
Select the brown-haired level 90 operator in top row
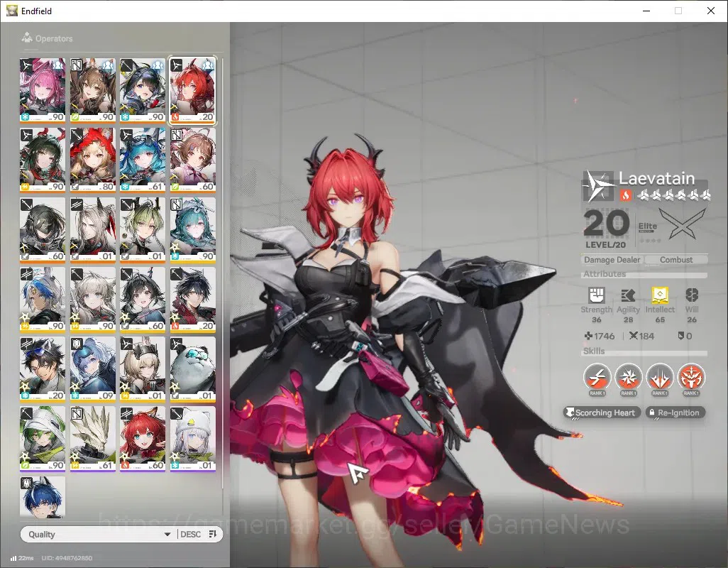[92, 90]
